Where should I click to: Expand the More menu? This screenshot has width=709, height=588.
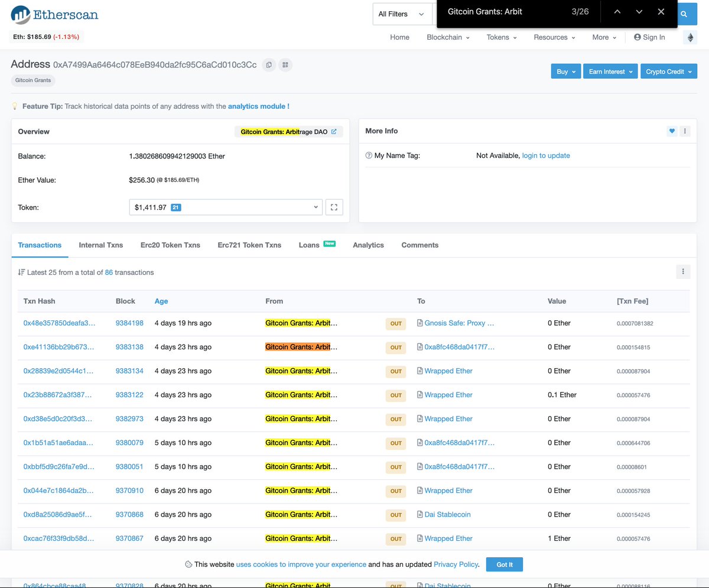[x=604, y=37]
